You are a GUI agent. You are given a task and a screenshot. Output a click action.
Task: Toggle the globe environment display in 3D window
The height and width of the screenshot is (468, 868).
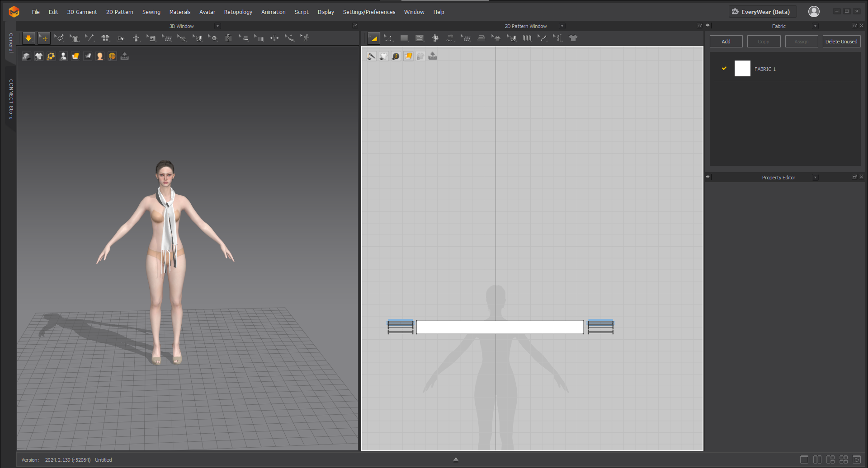(112, 56)
